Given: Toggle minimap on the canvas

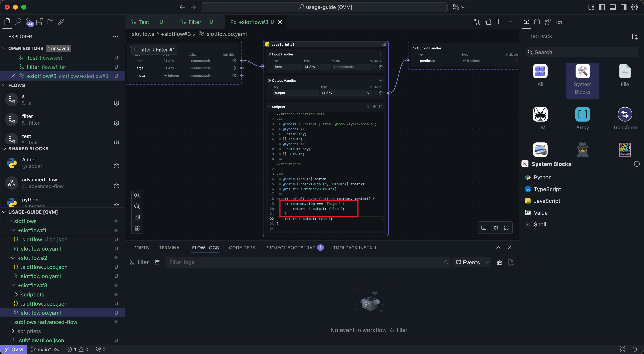Looking at the screenshot, I should [x=495, y=228].
